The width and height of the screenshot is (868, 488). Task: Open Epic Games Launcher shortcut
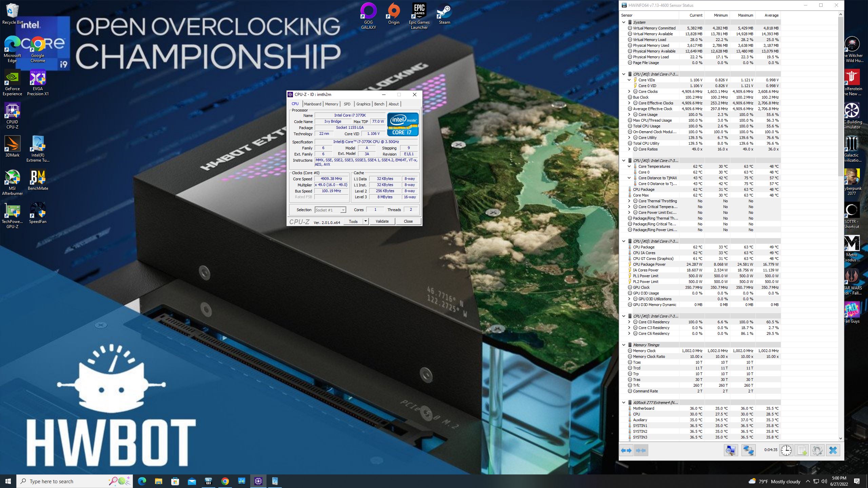pos(419,16)
